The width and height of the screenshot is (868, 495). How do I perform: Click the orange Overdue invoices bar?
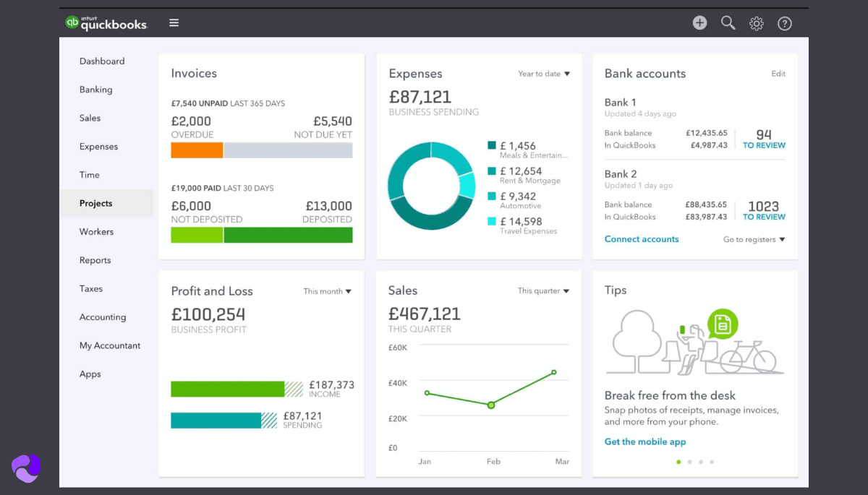197,150
